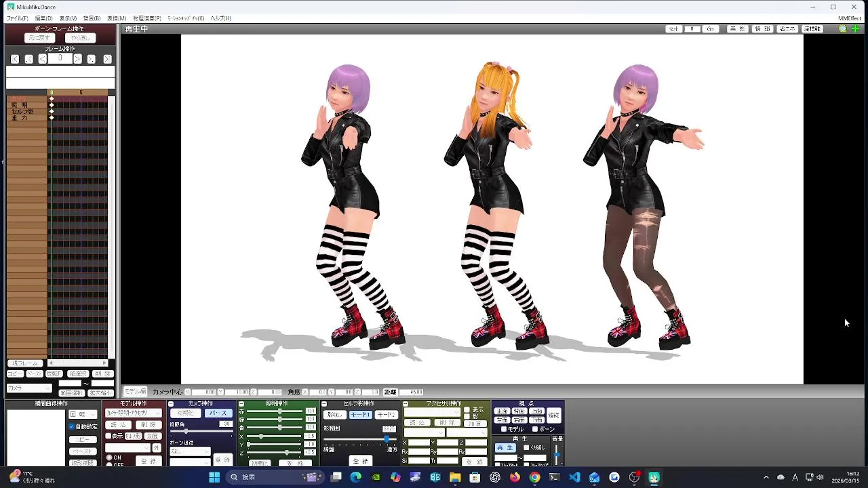Image resolution: width=868 pixels, height=488 pixels.
Task: Click the パース perspective button
Action: click(218, 413)
